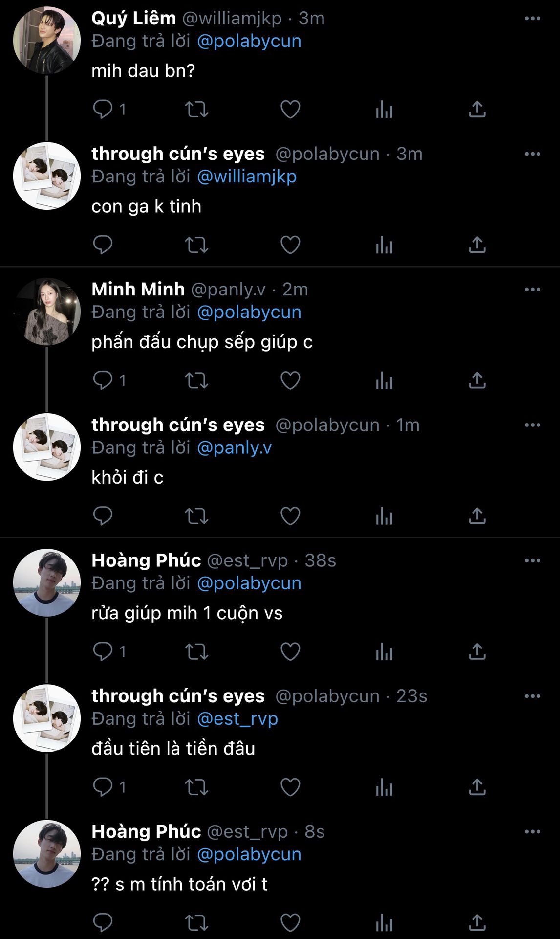Share Minh Minh's tweet about chụp sếp
This screenshot has height=939, width=560.
click(477, 380)
